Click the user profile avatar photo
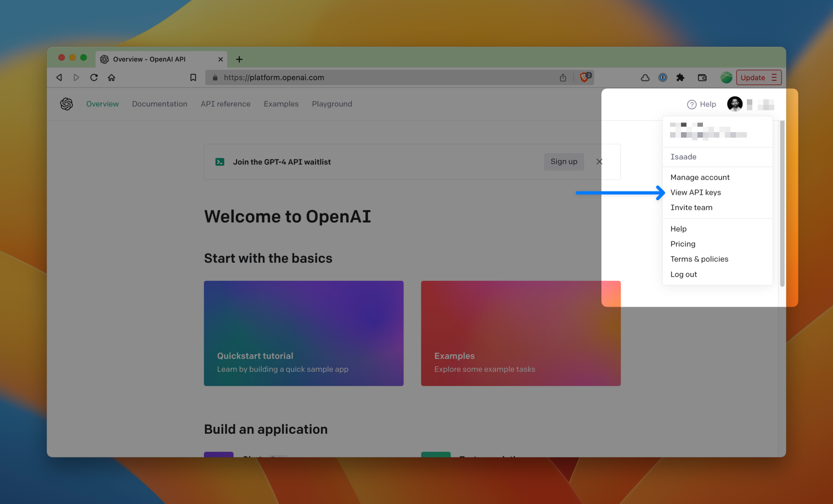 pos(735,104)
